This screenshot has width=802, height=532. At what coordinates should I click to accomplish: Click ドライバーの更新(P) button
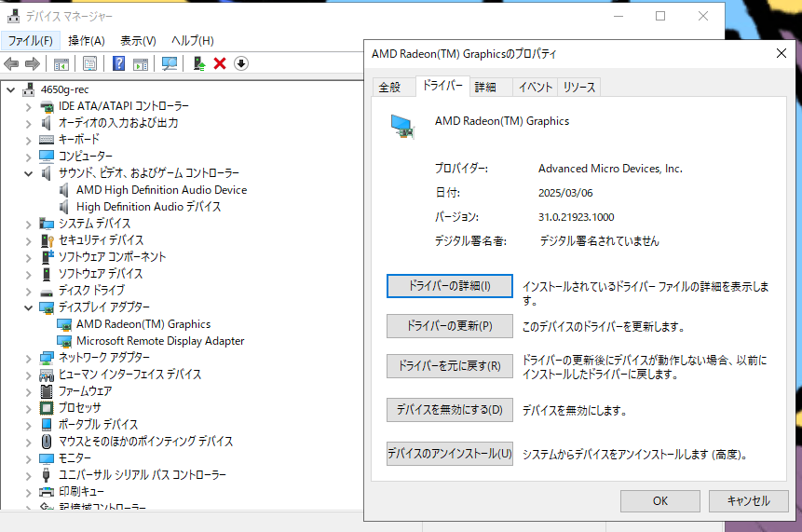pos(450,326)
